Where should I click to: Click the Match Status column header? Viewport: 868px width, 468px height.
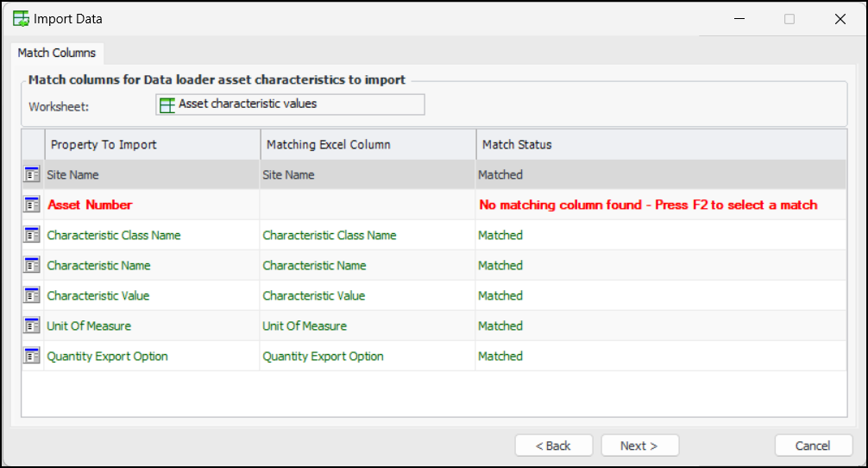(x=661, y=144)
